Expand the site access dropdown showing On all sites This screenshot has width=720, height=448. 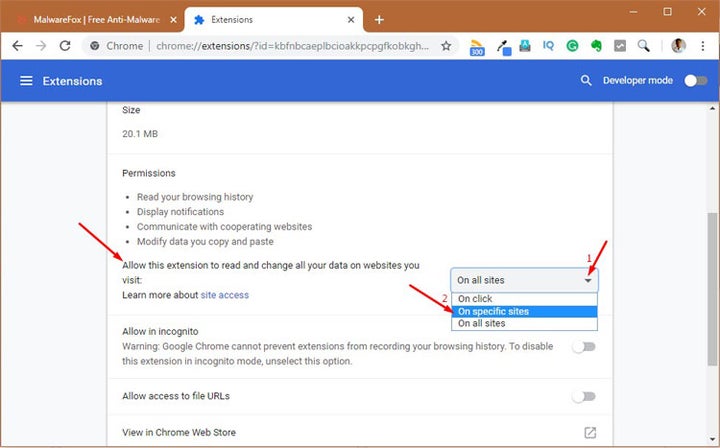tap(524, 280)
